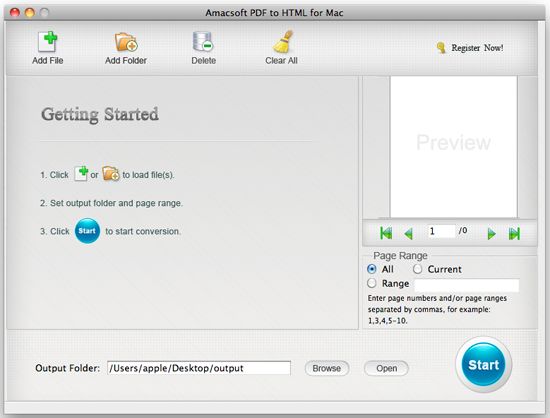The image size is (550, 418).
Task: Click the Open output folder button
Action: (x=387, y=368)
